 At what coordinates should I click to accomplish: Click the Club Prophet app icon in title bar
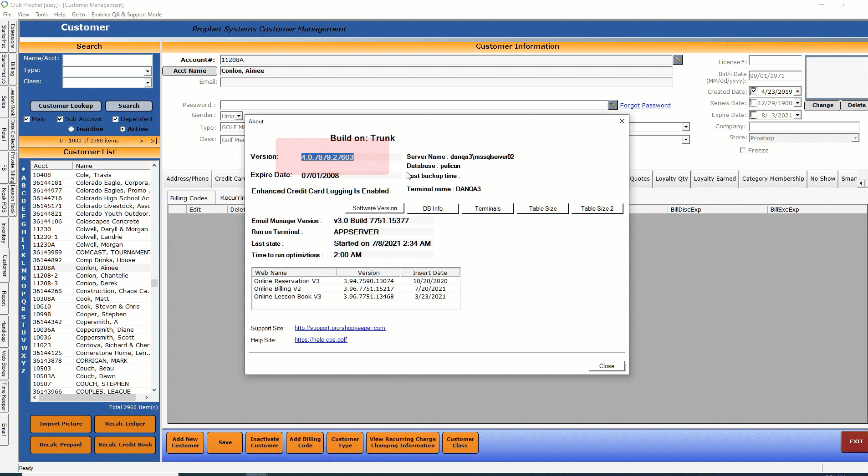coord(5,5)
